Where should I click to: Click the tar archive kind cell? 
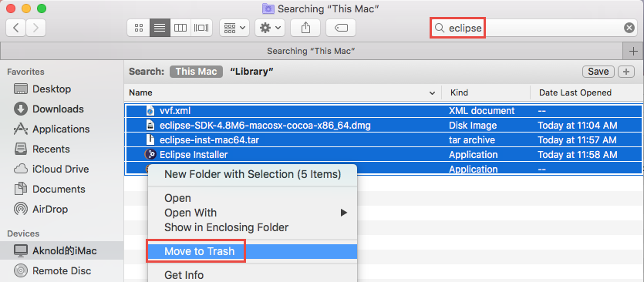click(472, 140)
